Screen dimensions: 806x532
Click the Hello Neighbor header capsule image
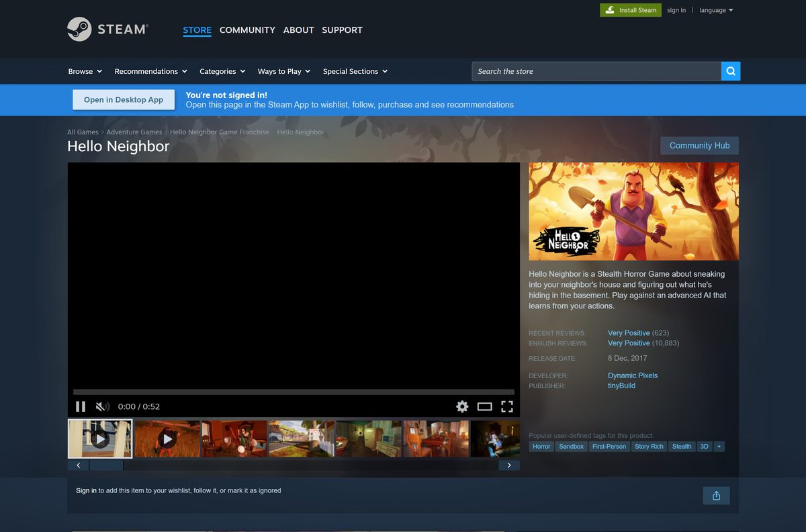point(633,211)
